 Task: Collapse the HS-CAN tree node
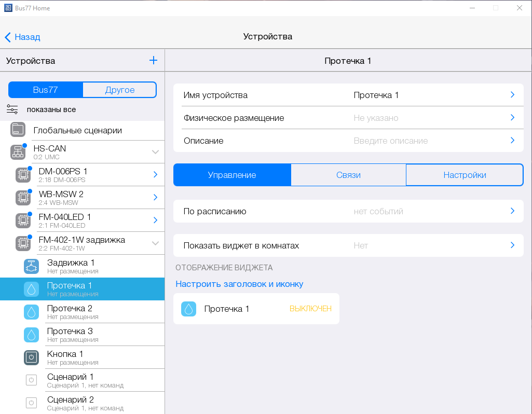pos(155,152)
